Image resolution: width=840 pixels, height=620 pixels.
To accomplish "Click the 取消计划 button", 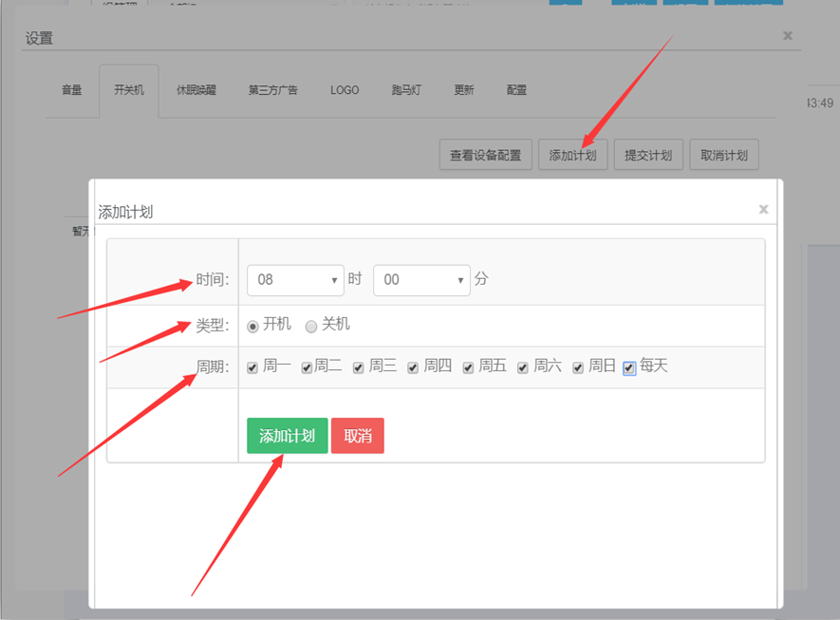I will (x=724, y=156).
